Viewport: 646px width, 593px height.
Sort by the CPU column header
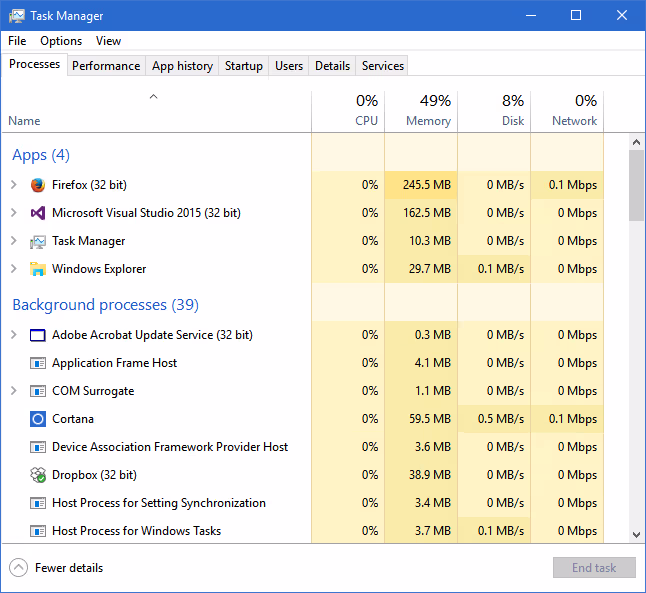coord(348,111)
